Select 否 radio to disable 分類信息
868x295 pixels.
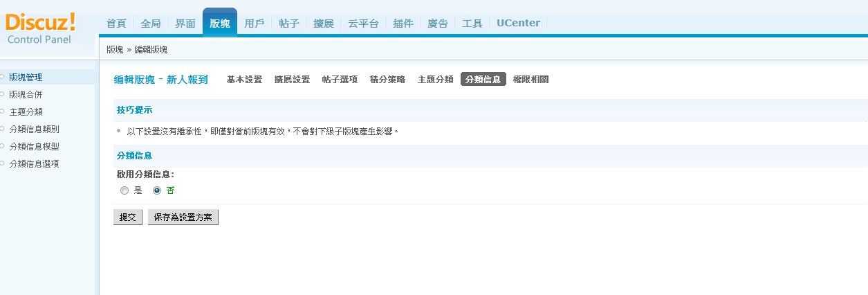157,190
